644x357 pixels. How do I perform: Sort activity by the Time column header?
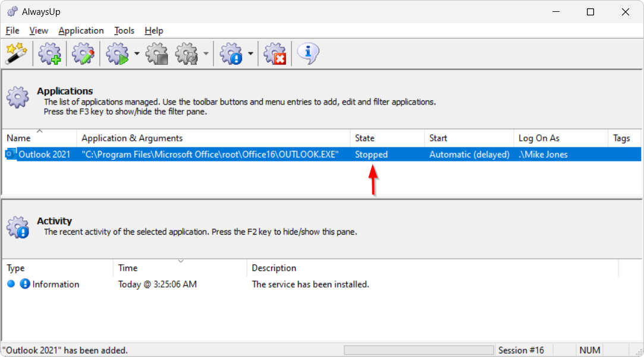coord(180,268)
